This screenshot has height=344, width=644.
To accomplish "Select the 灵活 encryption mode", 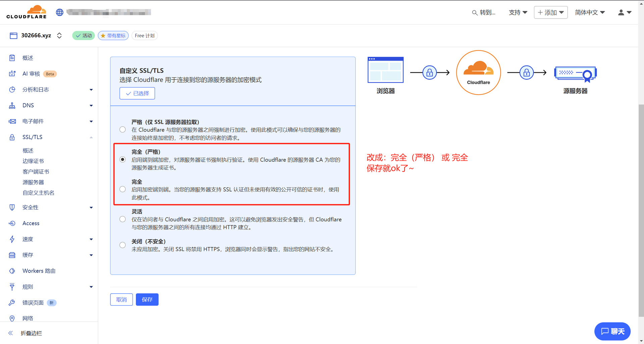I will [122, 219].
